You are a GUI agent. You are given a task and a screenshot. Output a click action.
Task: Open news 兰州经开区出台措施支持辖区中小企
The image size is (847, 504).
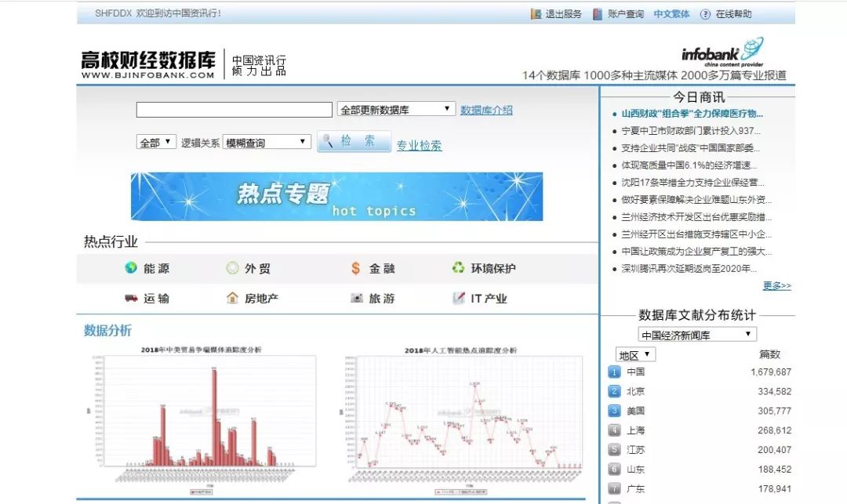[x=696, y=234]
